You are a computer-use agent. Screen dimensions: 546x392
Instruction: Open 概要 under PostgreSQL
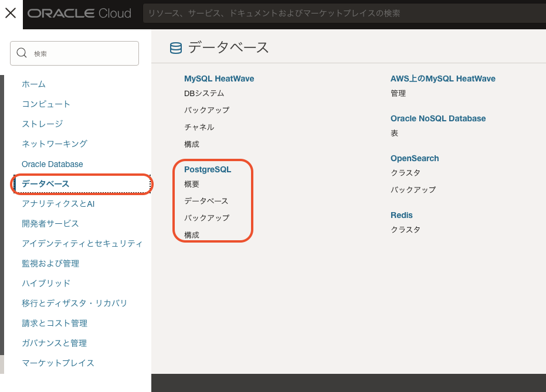click(x=192, y=184)
